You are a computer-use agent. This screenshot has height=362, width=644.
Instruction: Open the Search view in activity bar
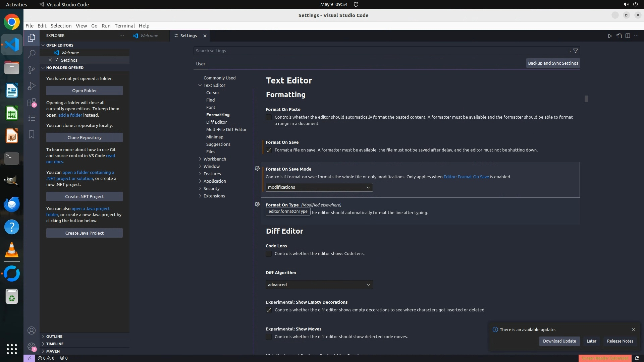pos(32,54)
